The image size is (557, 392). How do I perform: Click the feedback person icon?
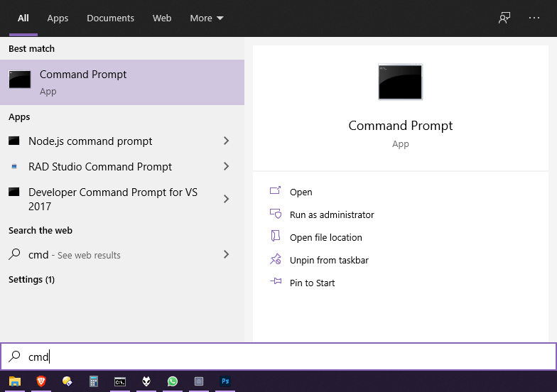pyautogui.click(x=504, y=18)
